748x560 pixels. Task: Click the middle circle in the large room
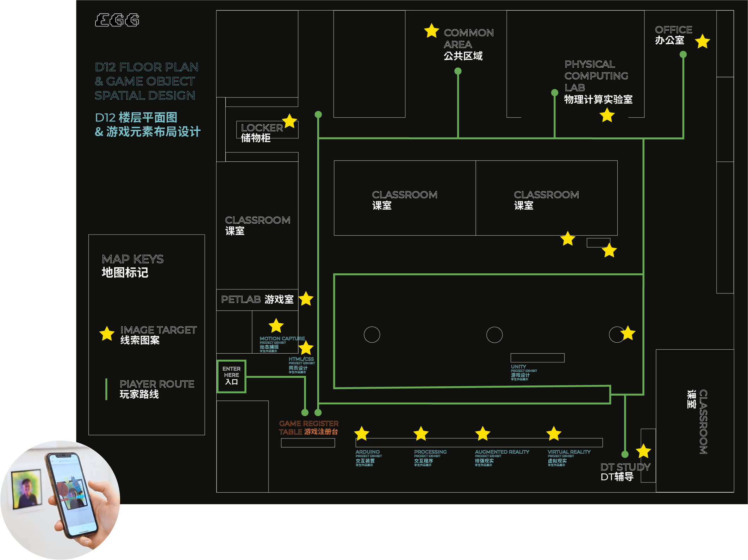coord(494,335)
